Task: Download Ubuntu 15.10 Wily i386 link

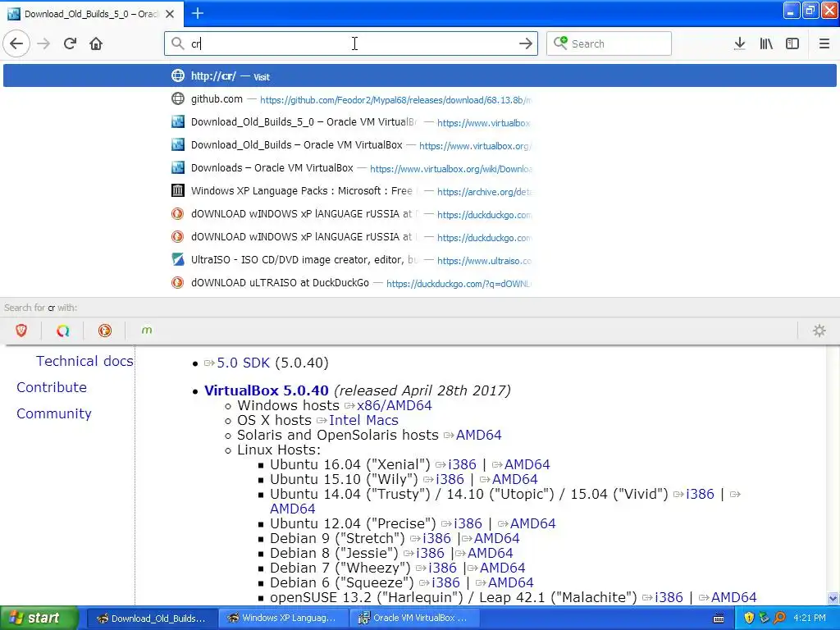Action: 450,479
